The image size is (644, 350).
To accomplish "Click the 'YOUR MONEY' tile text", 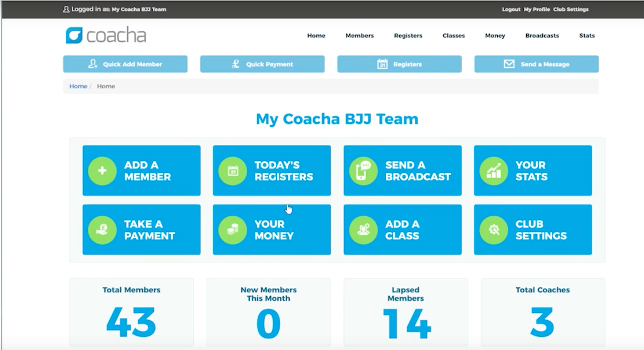I will 274,230.
